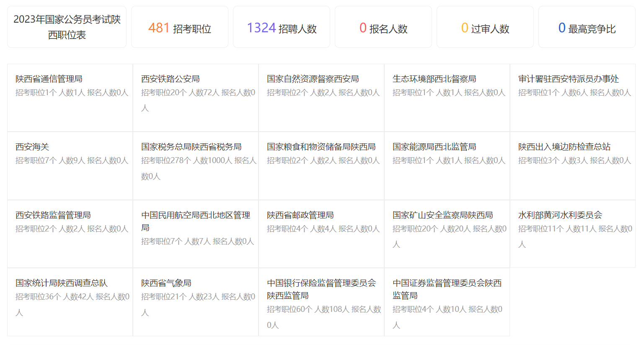
Task: Select 审计署驻西安特派员办事处 entry
Action: (573, 98)
